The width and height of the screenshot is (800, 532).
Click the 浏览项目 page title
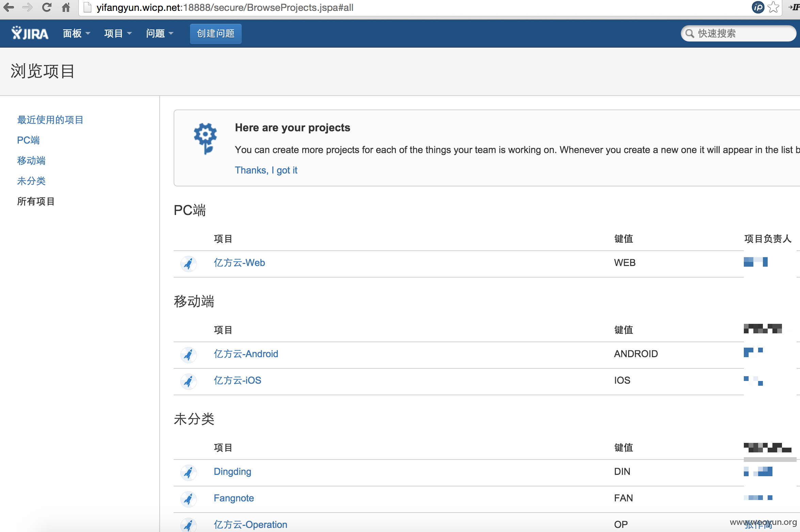point(43,71)
